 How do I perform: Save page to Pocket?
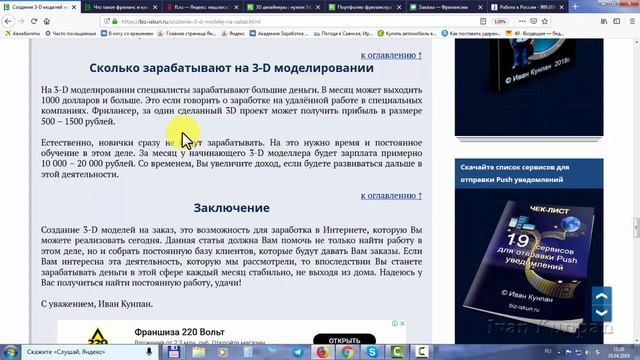(x=533, y=21)
